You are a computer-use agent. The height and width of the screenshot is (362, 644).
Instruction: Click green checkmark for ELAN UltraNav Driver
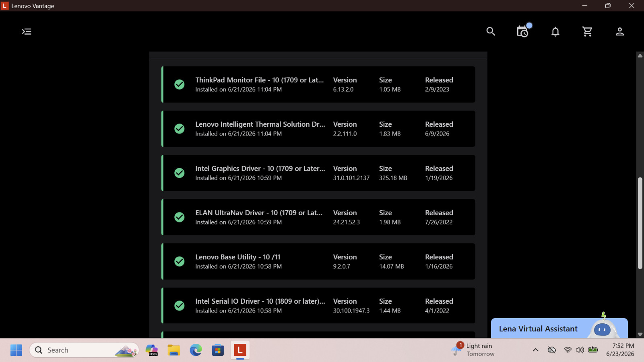point(180,217)
